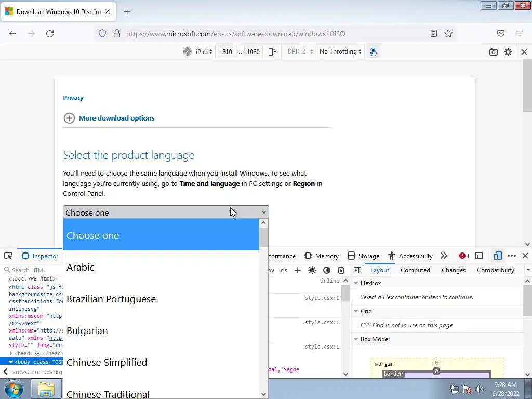Open the Memory devtools tab
The image size is (532, 399).
point(322,256)
